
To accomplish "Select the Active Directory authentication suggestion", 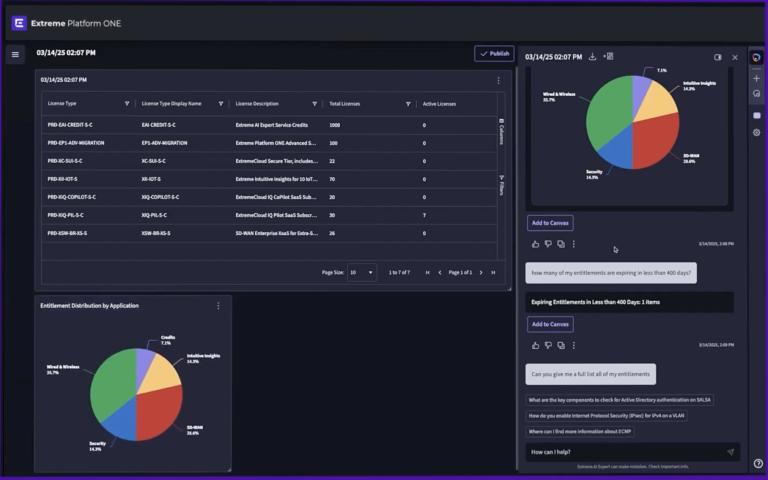I will 620,400.
